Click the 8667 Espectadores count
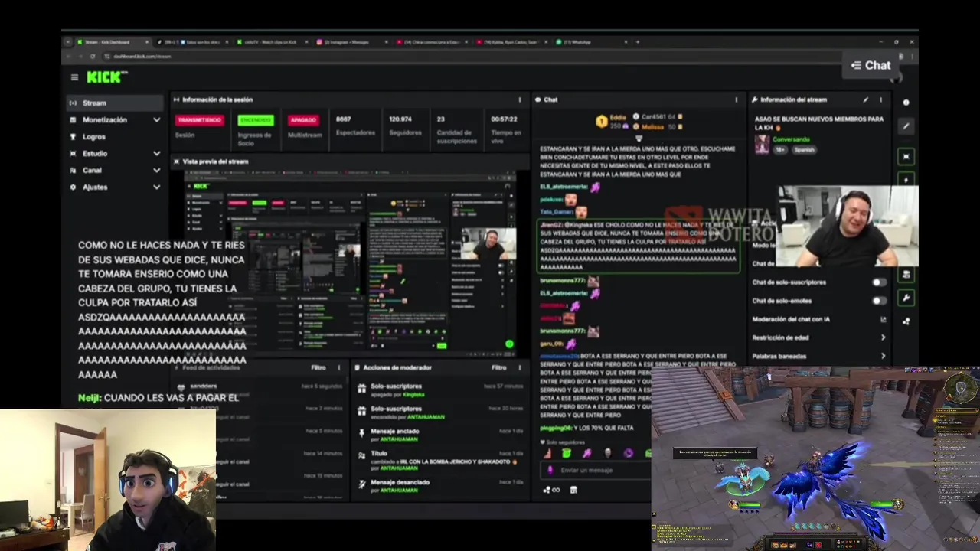980x551 pixels. (x=343, y=119)
